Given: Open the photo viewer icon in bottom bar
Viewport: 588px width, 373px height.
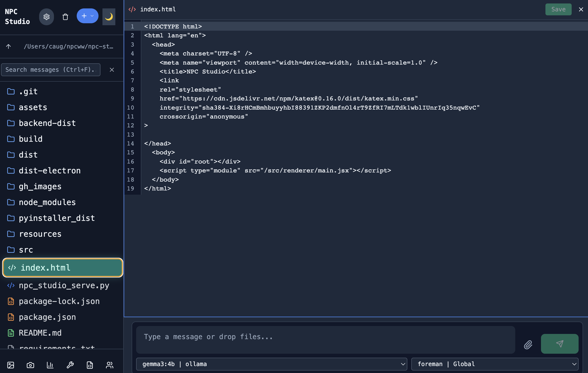Looking at the screenshot, I should 11,365.
